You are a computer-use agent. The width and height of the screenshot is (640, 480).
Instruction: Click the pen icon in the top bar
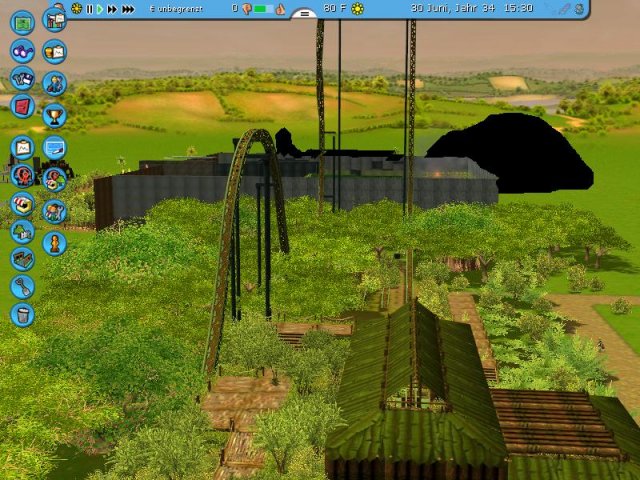[564, 9]
